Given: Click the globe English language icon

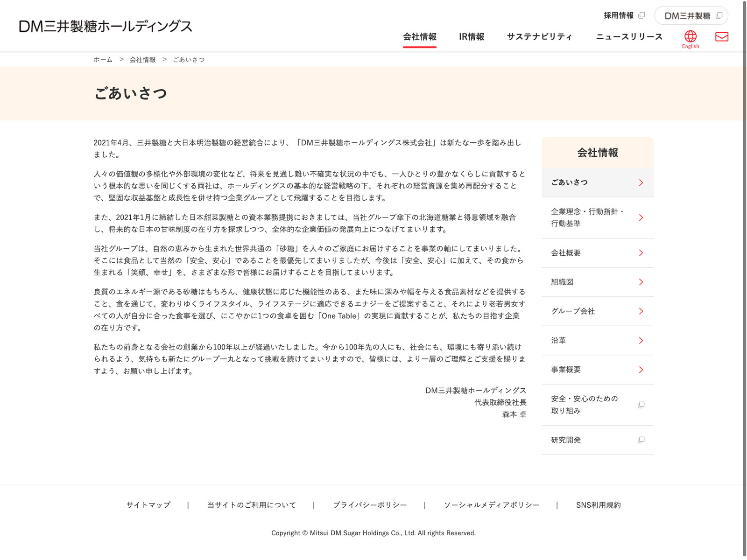Looking at the screenshot, I should (x=690, y=37).
